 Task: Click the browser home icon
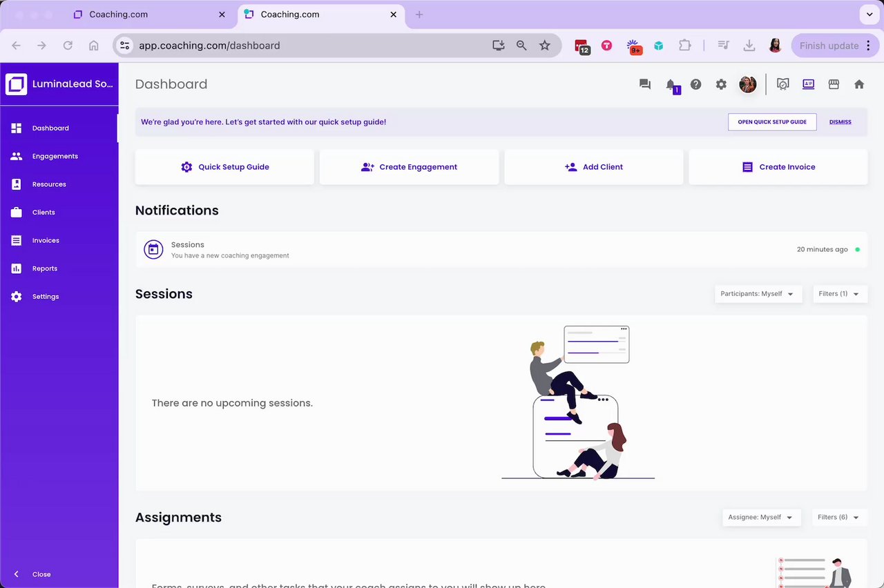94,46
